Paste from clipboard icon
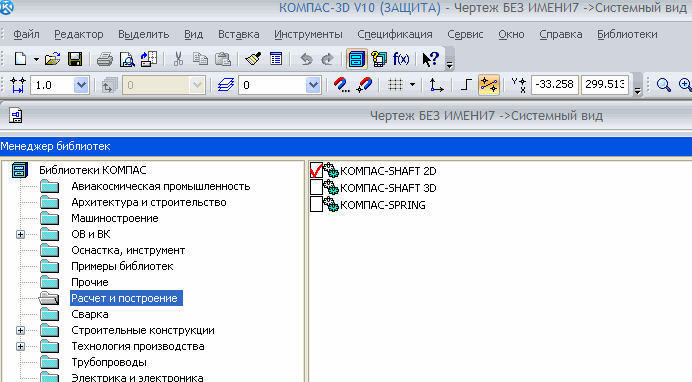Screen dimensions: 692x382 click(223, 59)
